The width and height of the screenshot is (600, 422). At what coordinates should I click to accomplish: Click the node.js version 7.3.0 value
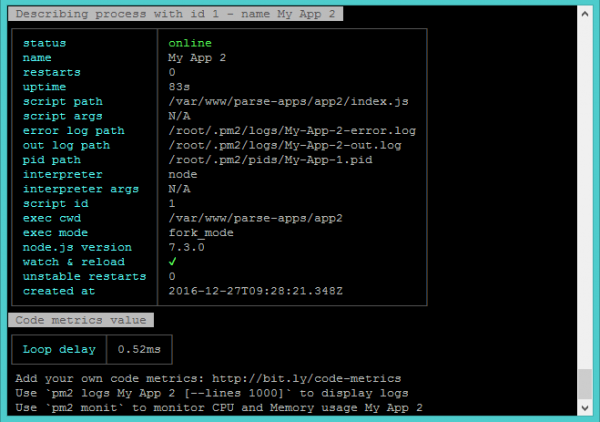click(186, 247)
